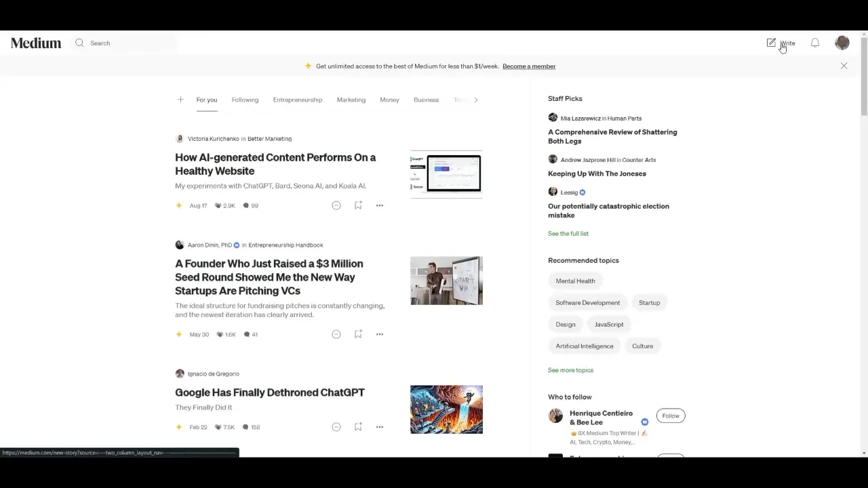
Task: Open the Write story pencil icon
Action: [771, 43]
